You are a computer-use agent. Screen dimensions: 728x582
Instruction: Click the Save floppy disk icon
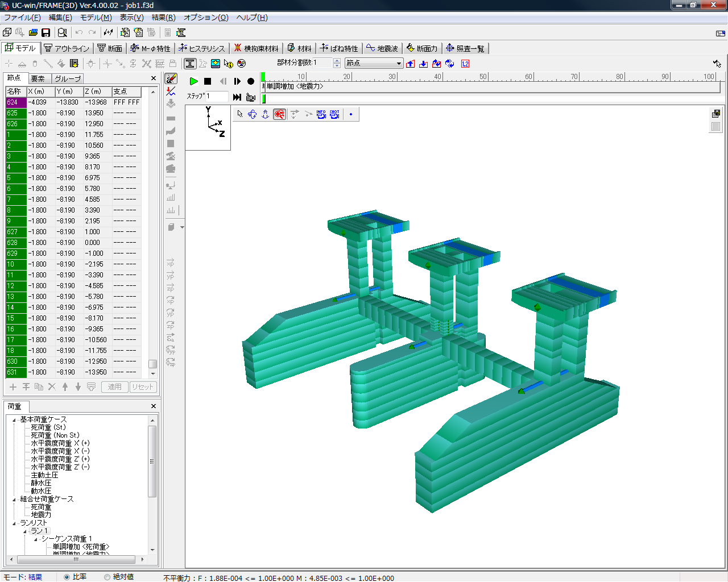46,32
